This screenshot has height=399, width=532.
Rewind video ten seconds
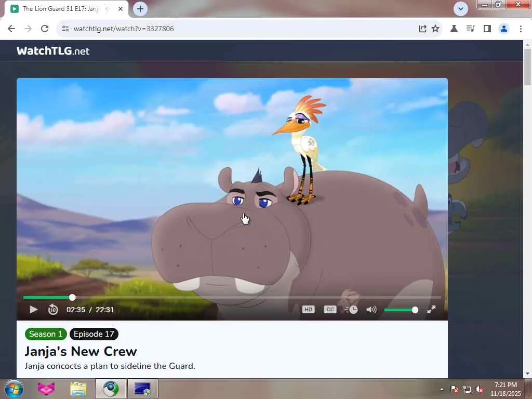pyautogui.click(x=53, y=310)
